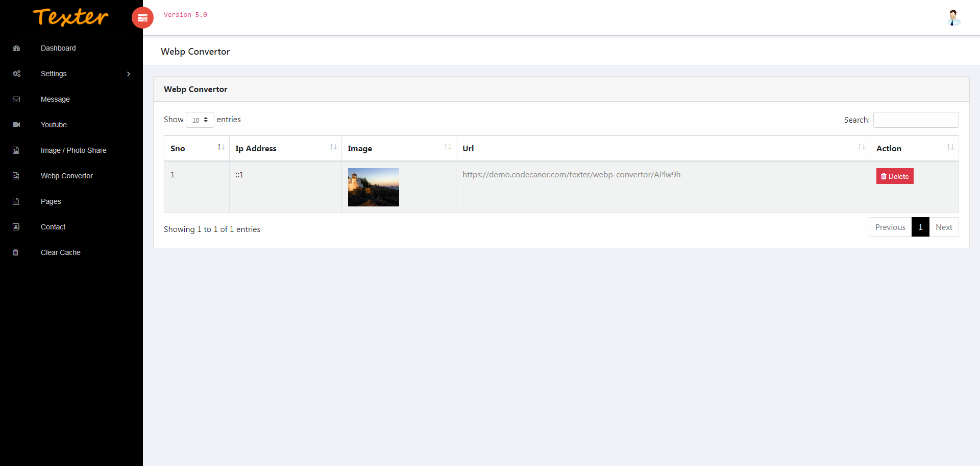The image size is (980, 466).
Task: Click the Youtube video camera icon
Action: click(16, 125)
